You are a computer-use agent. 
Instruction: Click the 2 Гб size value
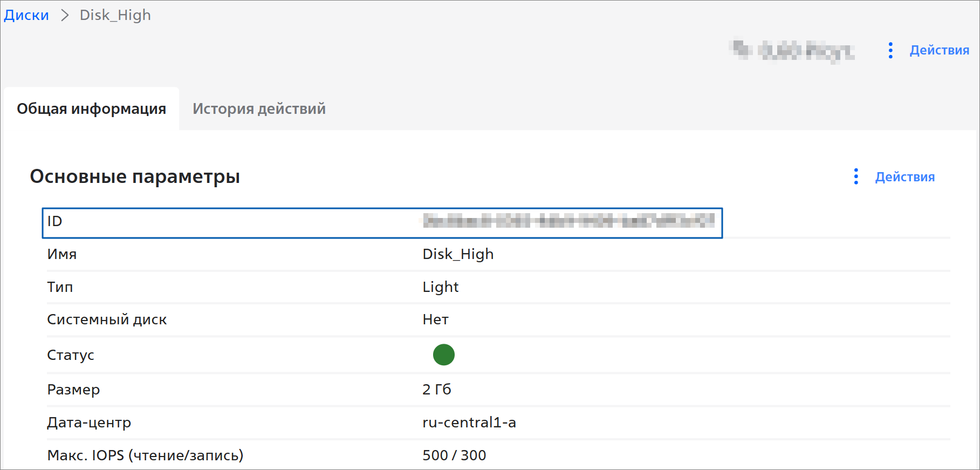436,390
